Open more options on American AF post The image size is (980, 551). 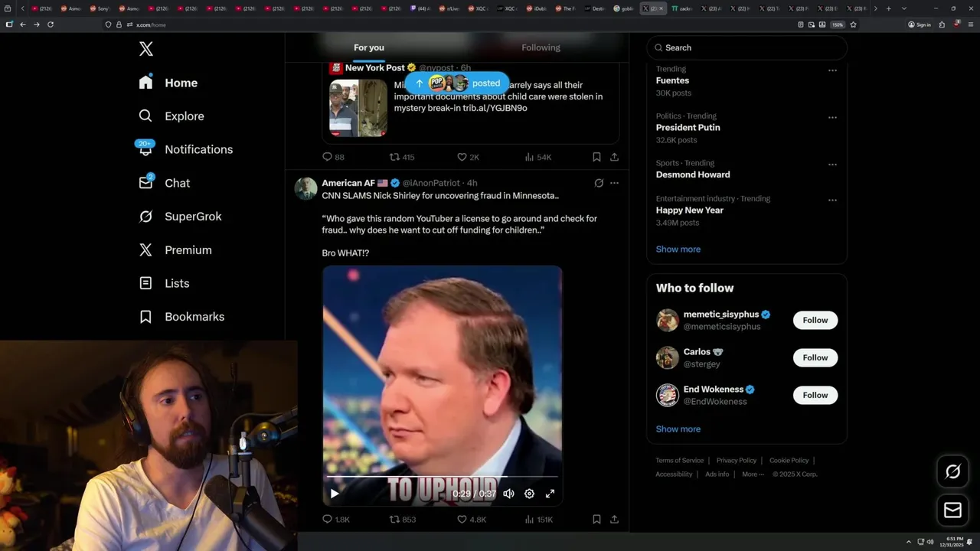614,183
